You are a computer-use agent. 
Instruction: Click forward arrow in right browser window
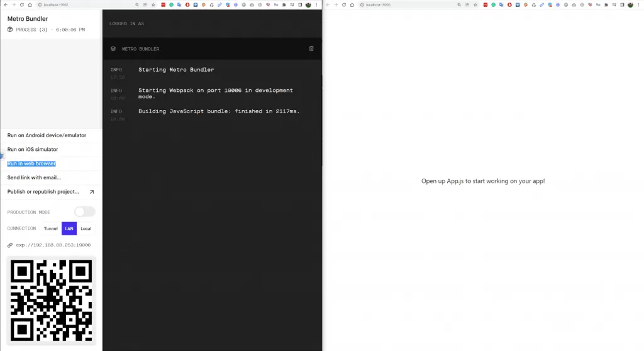coord(336,5)
